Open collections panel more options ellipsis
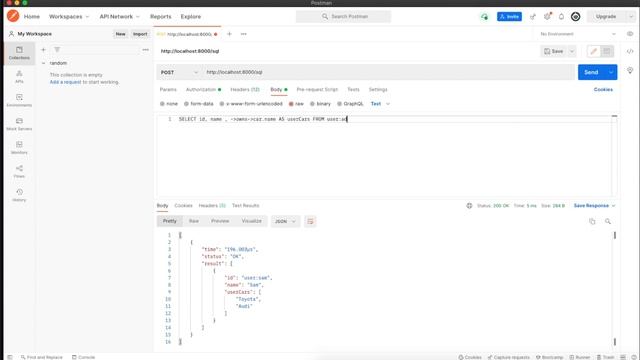Viewport: 640px width, 360px height. point(146,50)
